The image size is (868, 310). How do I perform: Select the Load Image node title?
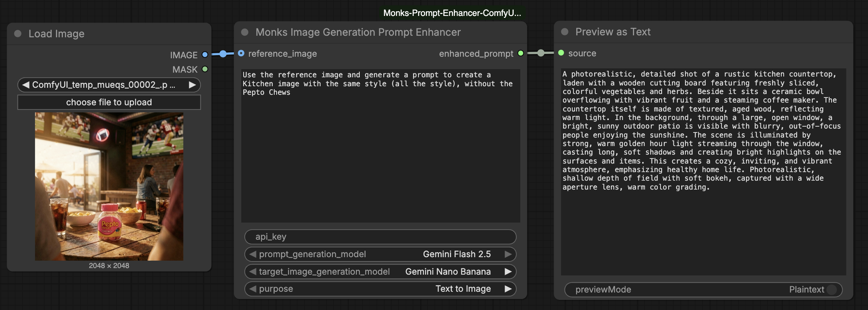click(x=56, y=34)
